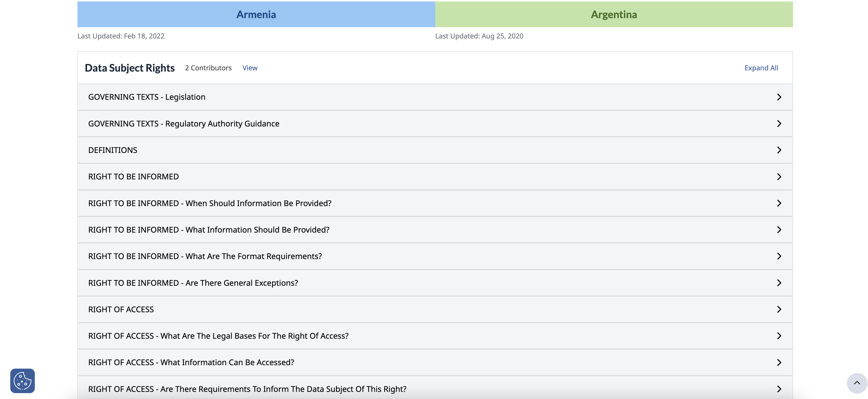Click GOVERNING TEXTS - Regulatory Authority Guidance text
This screenshot has width=868, height=399.
184,124
